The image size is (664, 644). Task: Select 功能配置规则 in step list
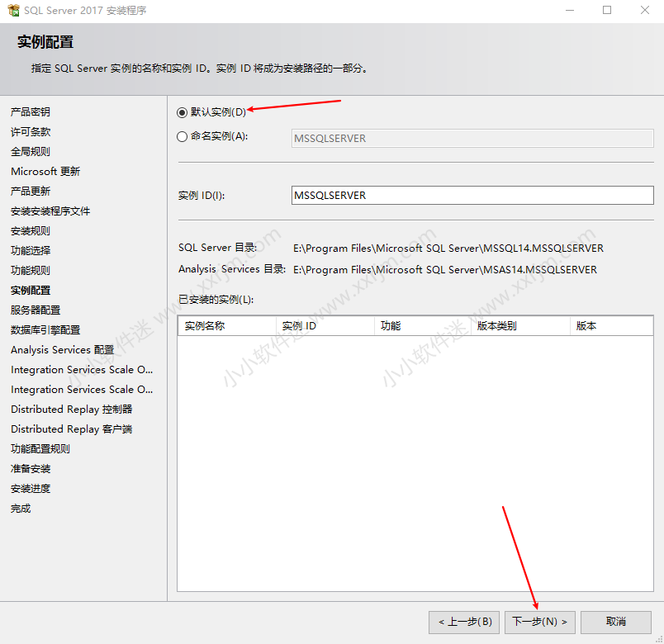tap(40, 449)
